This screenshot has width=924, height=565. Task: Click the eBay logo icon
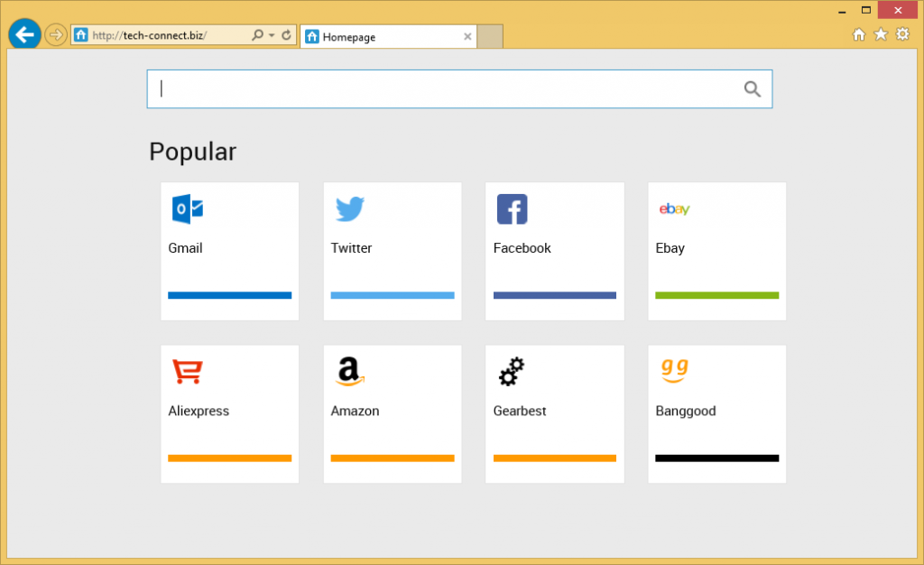[x=674, y=209]
